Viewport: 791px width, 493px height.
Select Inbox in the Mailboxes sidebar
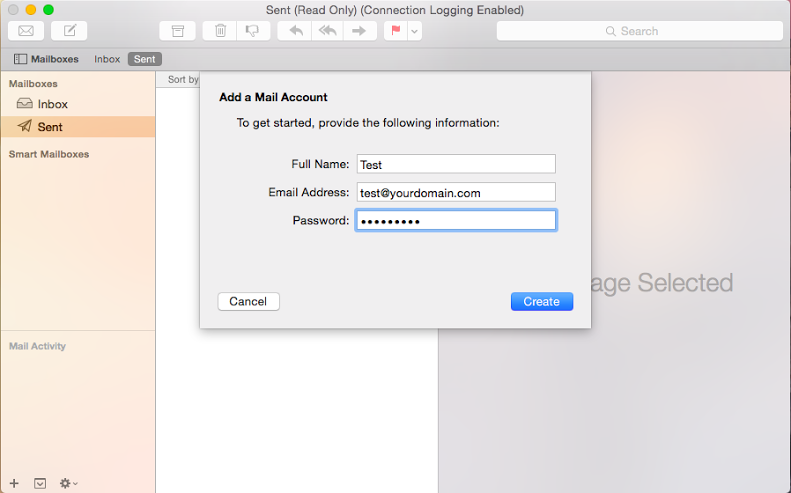(x=52, y=104)
